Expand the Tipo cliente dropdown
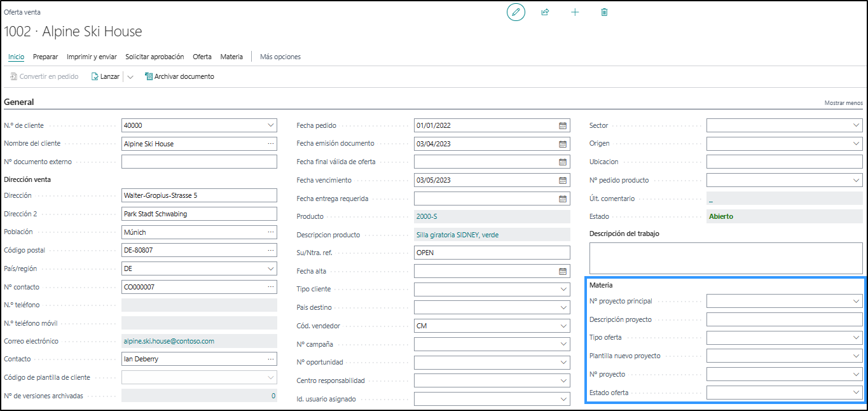 coord(563,289)
